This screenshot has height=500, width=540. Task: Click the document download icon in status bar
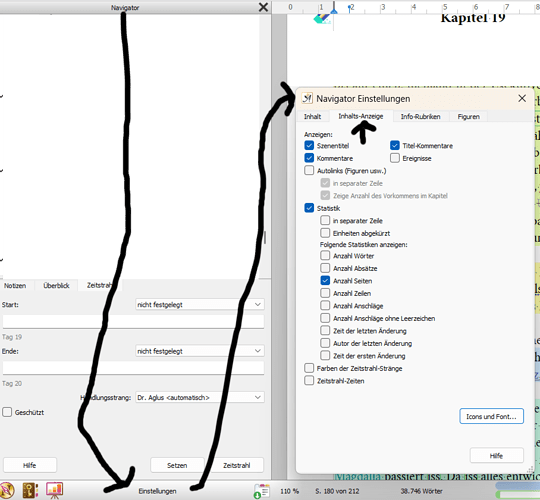(261, 491)
